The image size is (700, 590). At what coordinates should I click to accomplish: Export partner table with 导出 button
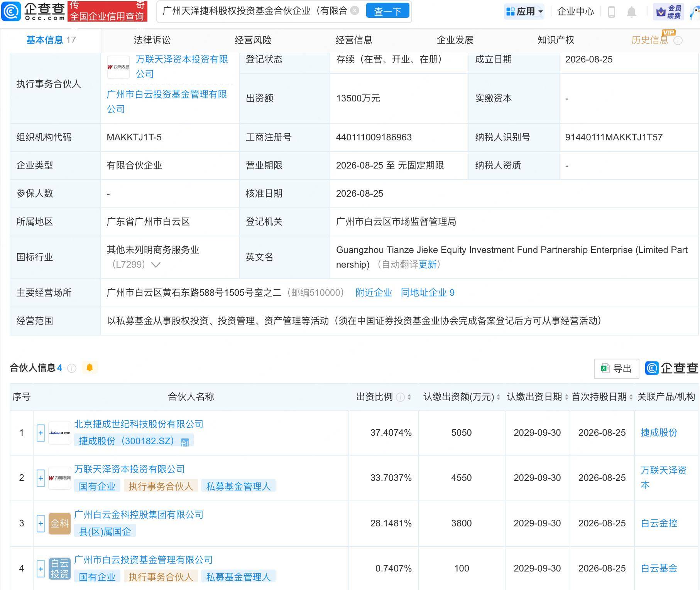pyautogui.click(x=616, y=369)
